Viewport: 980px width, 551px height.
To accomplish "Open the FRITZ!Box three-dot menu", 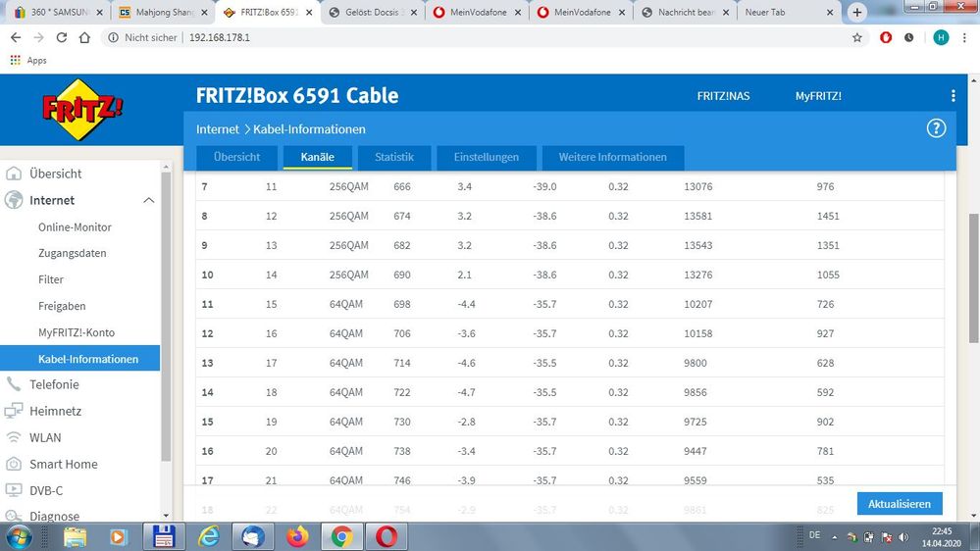I will click(x=953, y=95).
